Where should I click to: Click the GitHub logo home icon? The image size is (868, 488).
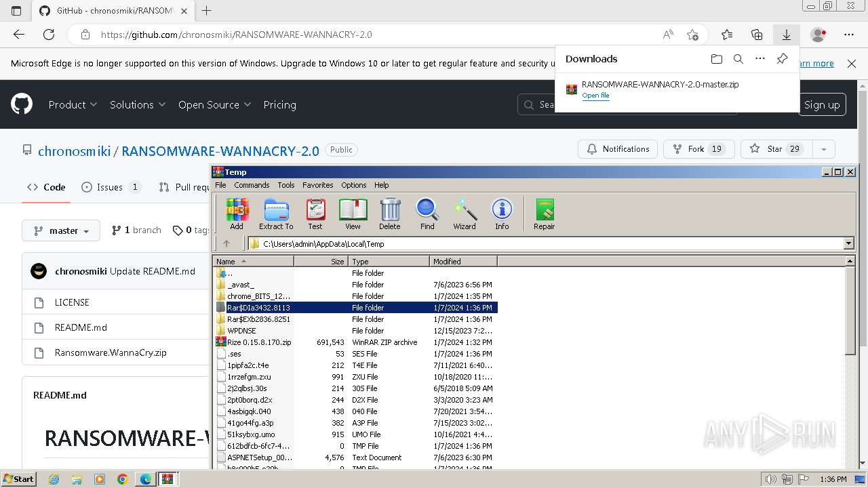click(22, 104)
